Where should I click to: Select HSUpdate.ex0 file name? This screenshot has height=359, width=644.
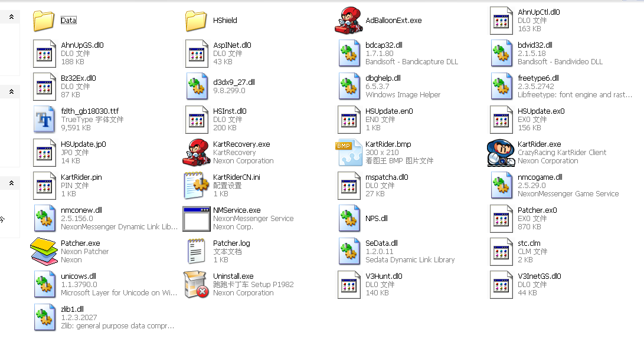tap(541, 111)
